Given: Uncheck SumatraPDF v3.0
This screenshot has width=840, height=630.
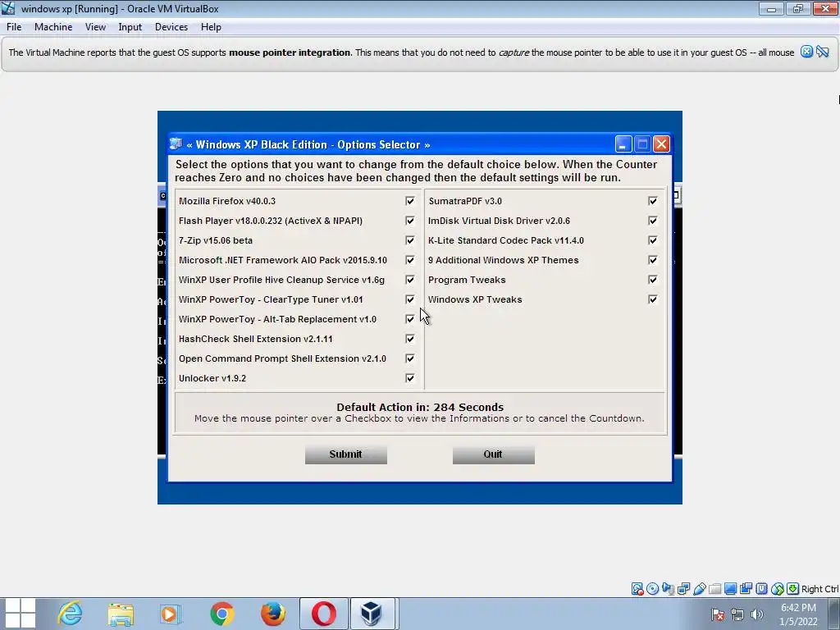Looking at the screenshot, I should pos(652,201).
